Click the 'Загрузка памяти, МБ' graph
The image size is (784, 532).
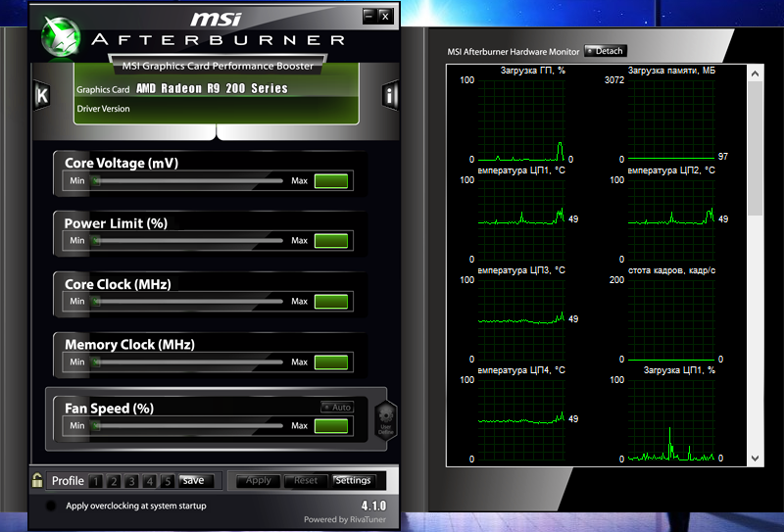(x=671, y=120)
